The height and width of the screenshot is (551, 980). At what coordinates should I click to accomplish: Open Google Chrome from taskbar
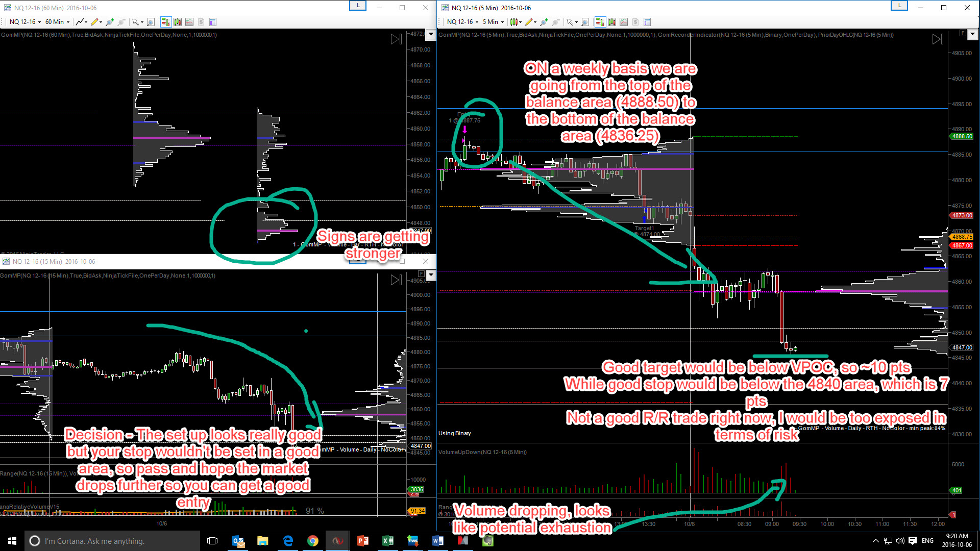pos(313,541)
